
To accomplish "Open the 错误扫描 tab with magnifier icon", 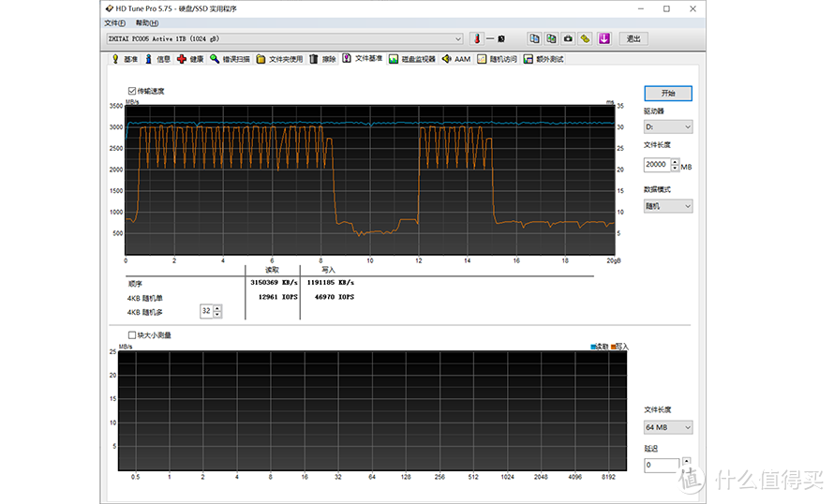I will tap(230, 59).
